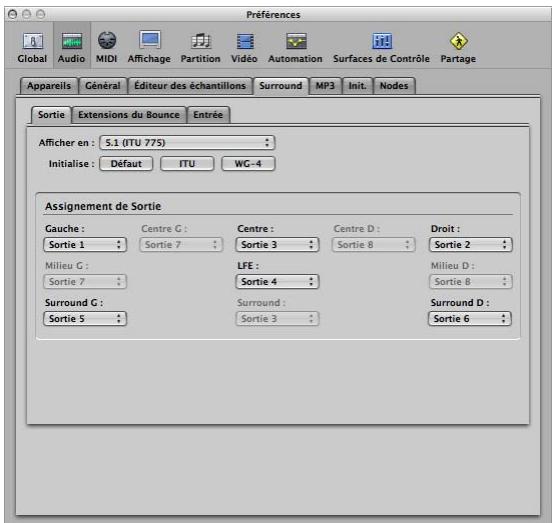This screenshot has width=554, height=523.
Task: Open the Global preferences pane
Action: [32, 48]
